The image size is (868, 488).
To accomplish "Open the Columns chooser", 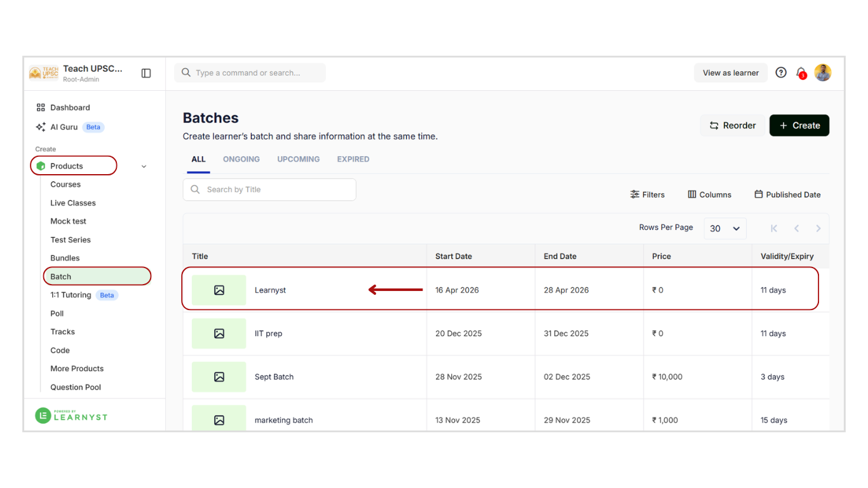I will point(709,194).
